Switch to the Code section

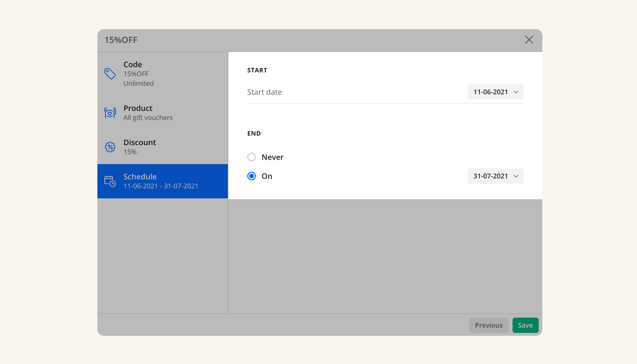click(x=133, y=65)
